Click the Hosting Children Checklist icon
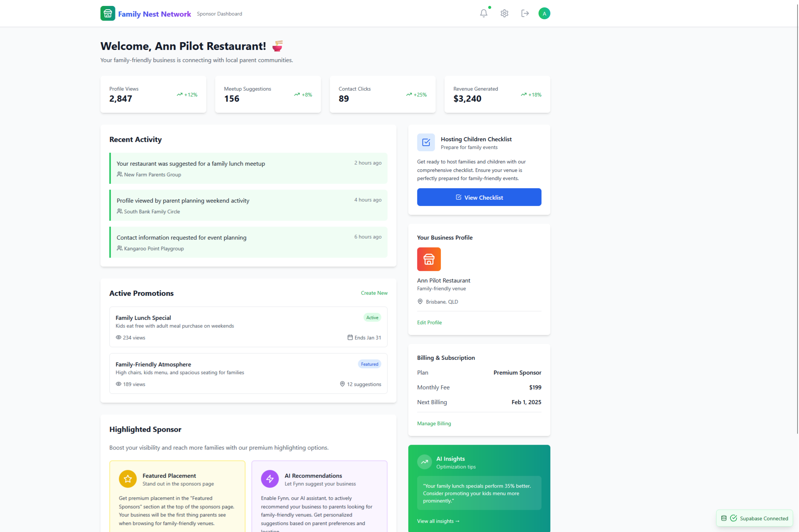This screenshot has height=532, width=799. [426, 142]
